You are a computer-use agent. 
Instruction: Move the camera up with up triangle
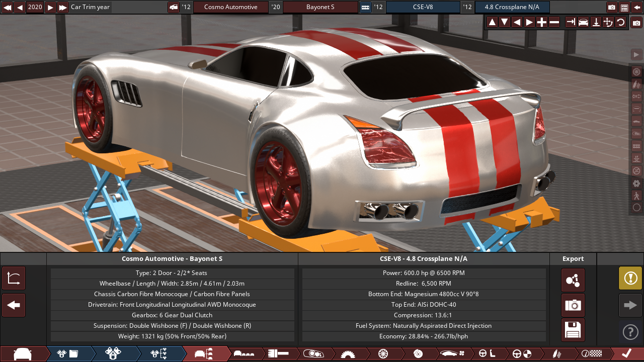tap(492, 22)
